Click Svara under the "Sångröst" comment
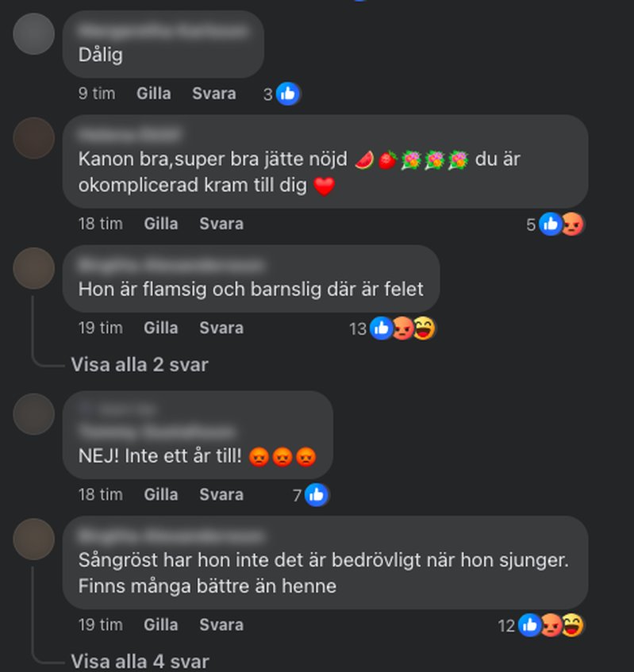This screenshot has height=672, width=634. (x=221, y=625)
